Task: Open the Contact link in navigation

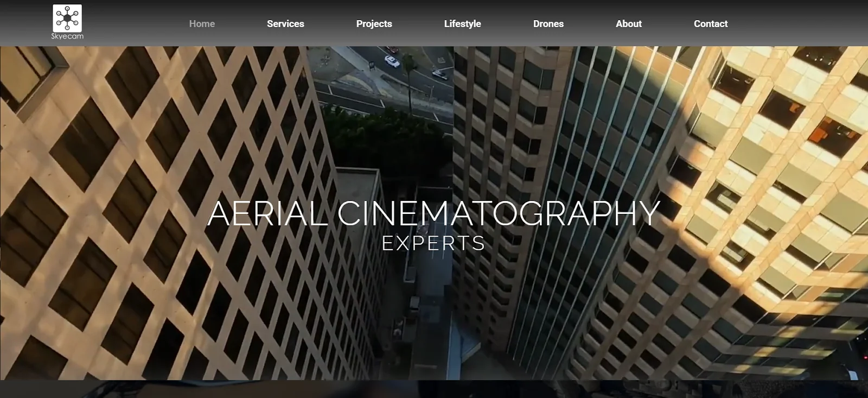Action: point(710,24)
